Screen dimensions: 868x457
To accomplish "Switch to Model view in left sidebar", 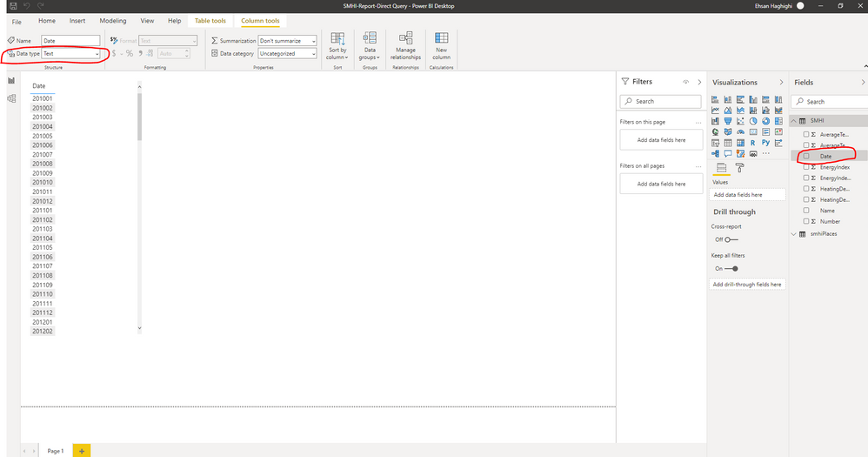I will pos(11,98).
